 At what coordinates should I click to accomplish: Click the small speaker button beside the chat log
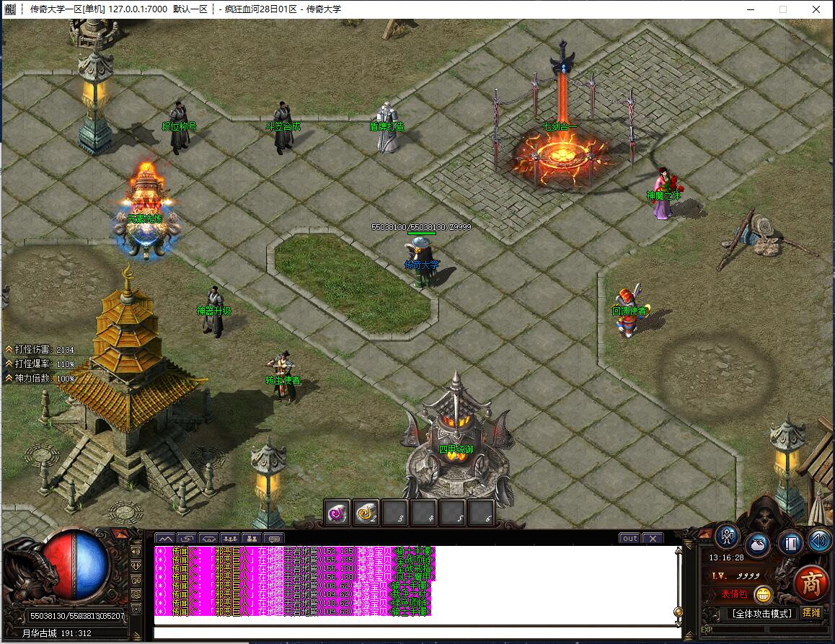(x=136, y=551)
